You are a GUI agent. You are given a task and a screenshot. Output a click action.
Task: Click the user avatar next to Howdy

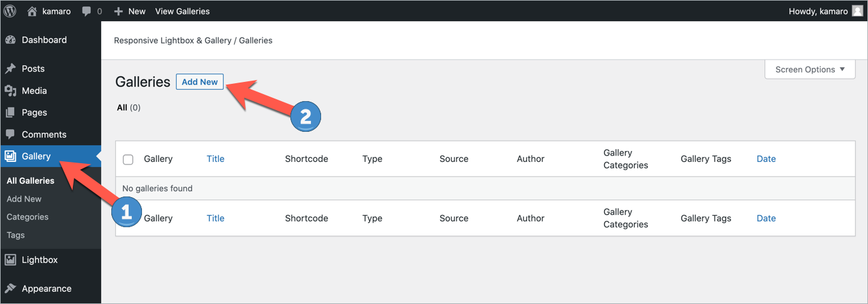[x=858, y=11]
